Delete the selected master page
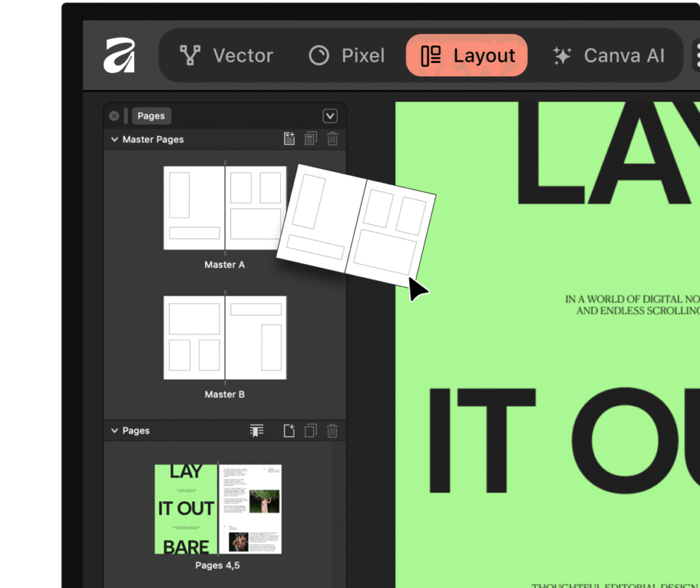This screenshot has width=700, height=588. [332, 139]
